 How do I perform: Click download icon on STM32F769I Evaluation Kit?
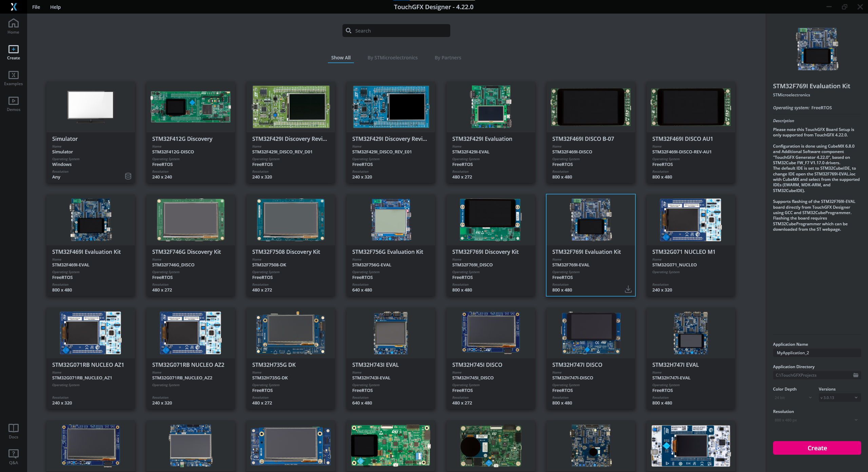coord(628,289)
